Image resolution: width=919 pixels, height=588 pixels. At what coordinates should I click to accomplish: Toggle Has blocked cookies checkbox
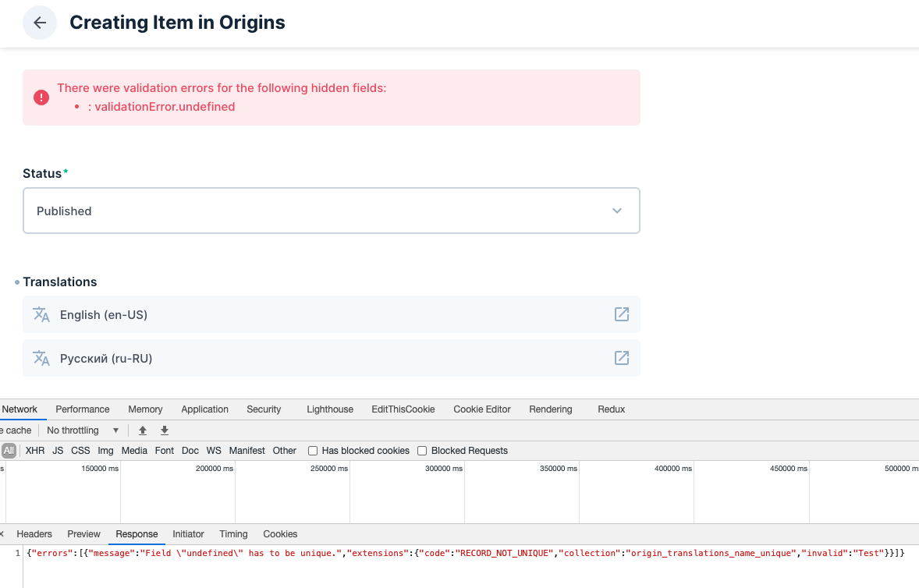point(313,451)
